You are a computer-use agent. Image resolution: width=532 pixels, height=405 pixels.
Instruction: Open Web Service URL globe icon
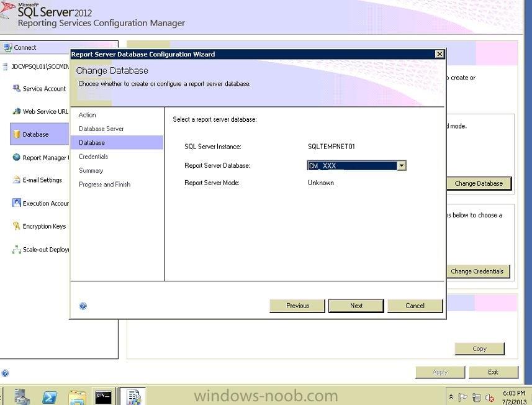coord(16,111)
